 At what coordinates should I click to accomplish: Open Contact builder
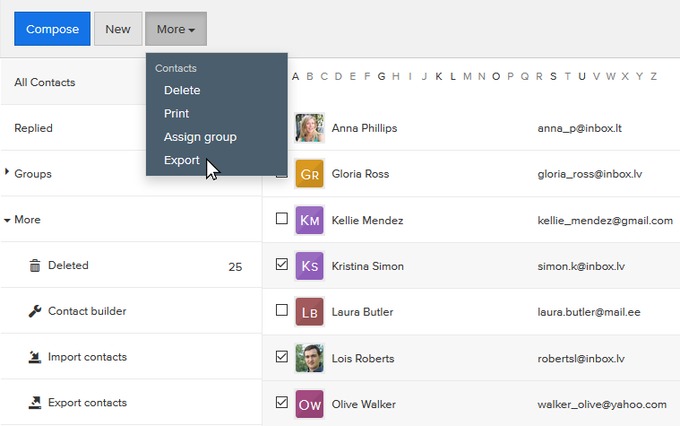[87, 311]
